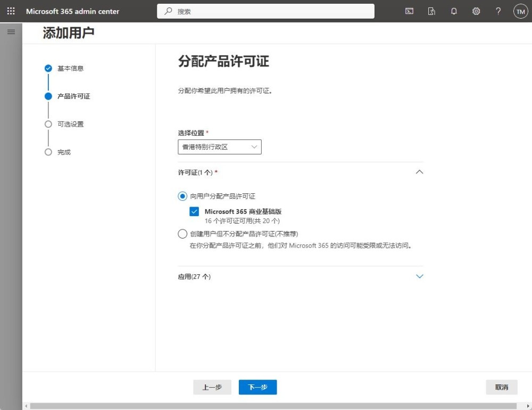Click the help question mark icon

pos(498,11)
